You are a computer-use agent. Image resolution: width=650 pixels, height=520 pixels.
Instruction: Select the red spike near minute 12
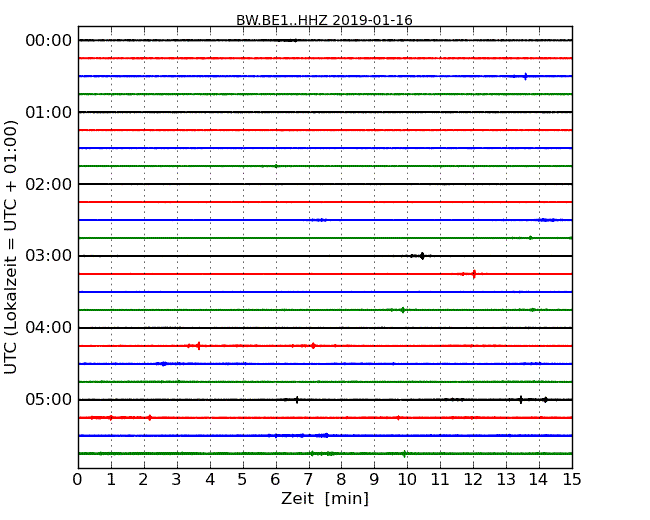474,274
